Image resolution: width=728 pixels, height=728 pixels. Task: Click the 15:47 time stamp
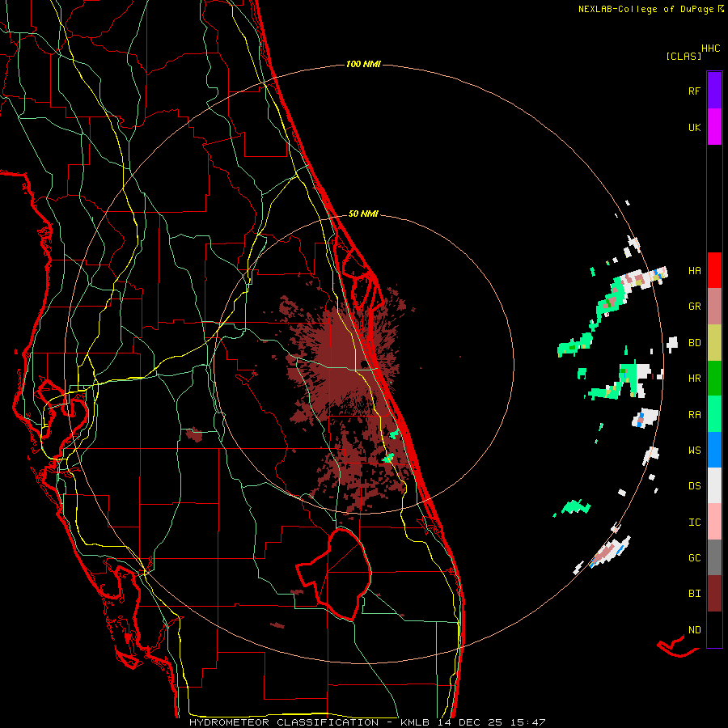coord(528,722)
